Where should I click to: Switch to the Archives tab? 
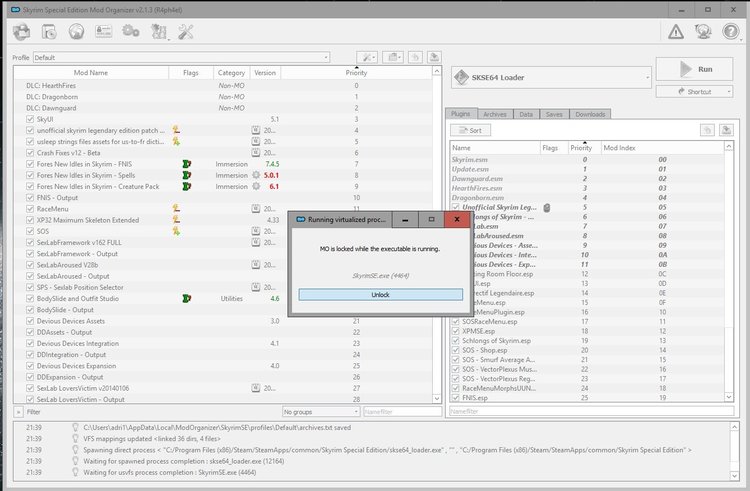click(x=495, y=114)
